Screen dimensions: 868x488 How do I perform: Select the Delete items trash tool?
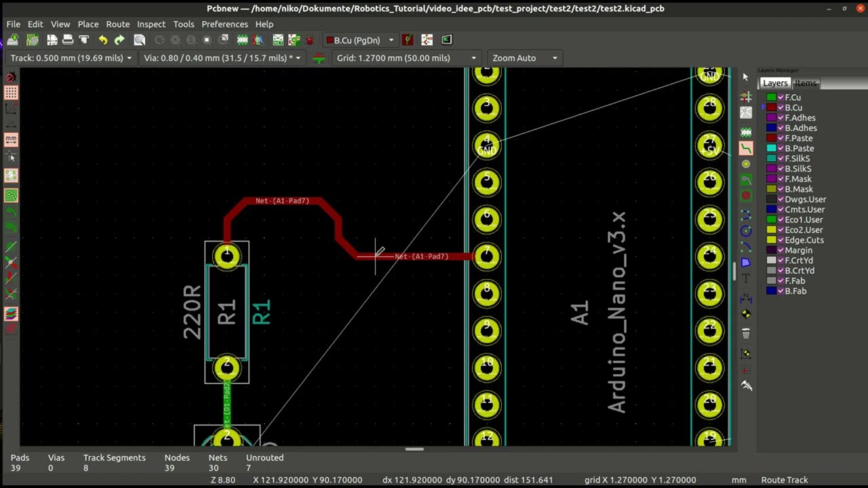746,333
